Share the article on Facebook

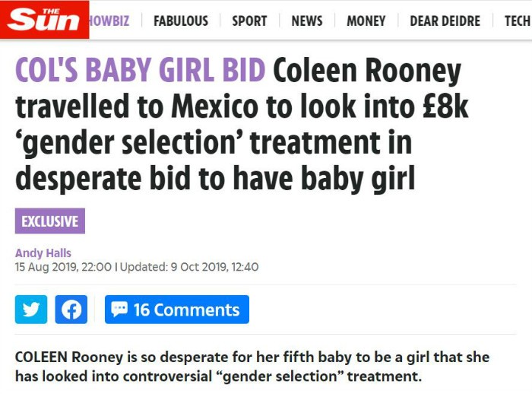tap(71, 310)
